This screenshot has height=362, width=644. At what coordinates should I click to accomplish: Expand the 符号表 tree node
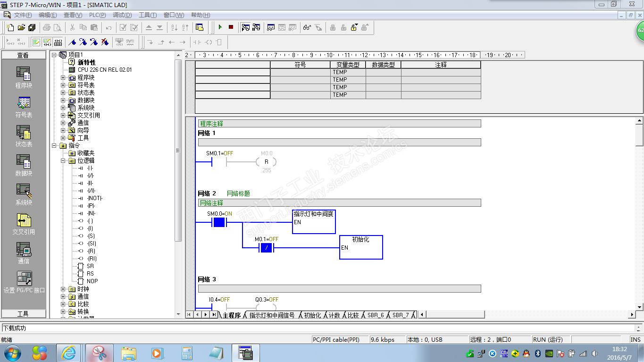[63, 85]
